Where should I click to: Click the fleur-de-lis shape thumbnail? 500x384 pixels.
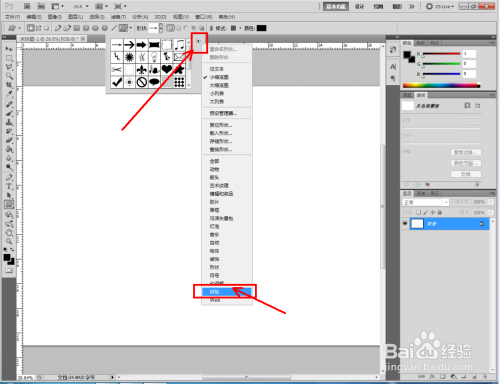tap(142, 69)
